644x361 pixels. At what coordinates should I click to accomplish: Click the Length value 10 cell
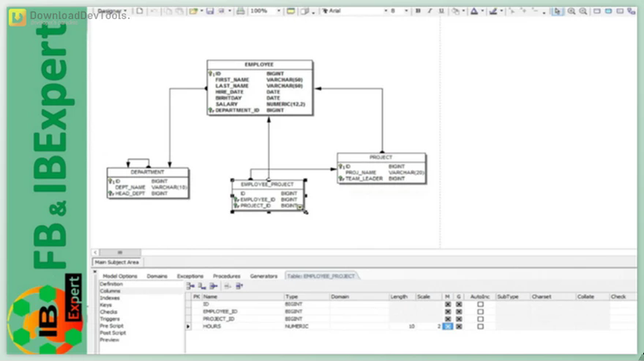[402, 327]
